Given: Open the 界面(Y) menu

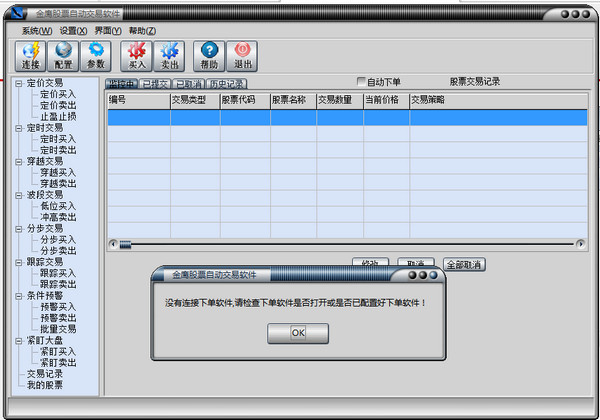Looking at the screenshot, I should (x=108, y=31).
